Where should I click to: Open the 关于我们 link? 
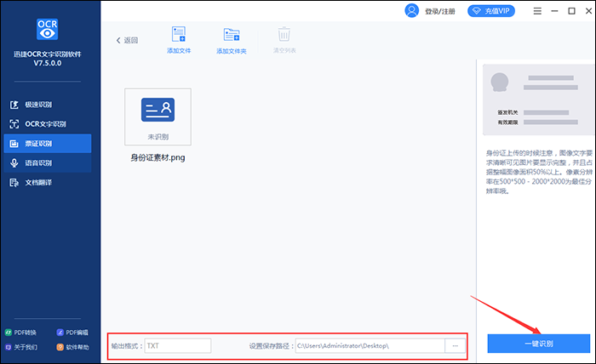21,347
